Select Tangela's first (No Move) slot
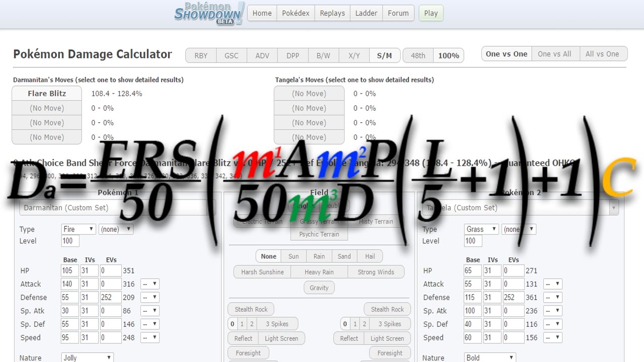 point(309,94)
